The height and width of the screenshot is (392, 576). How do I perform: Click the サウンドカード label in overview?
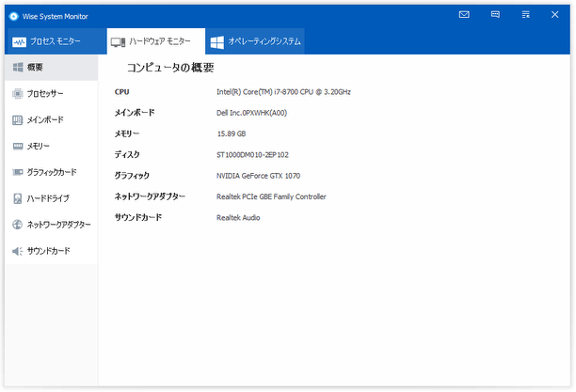(x=138, y=217)
